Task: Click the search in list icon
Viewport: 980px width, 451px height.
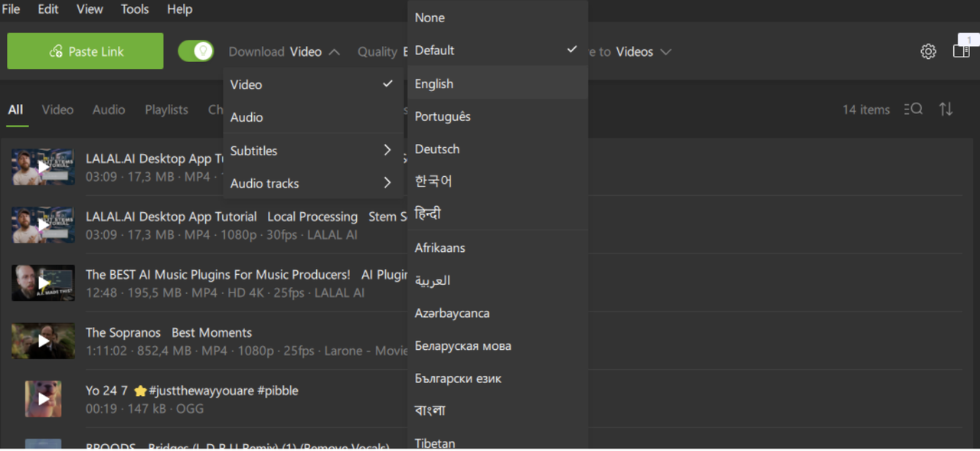Action: [x=913, y=109]
